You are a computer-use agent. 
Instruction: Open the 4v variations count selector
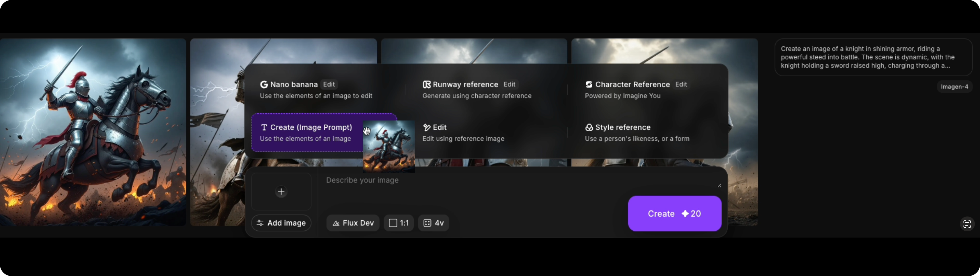pos(433,223)
